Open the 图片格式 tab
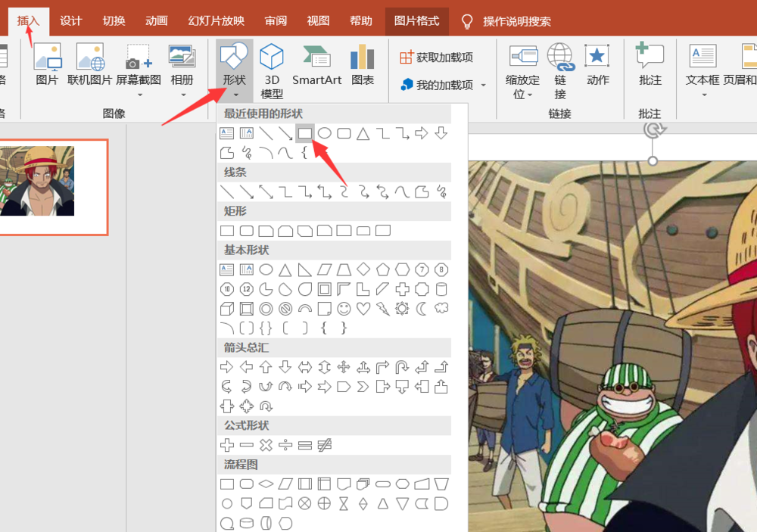Image resolution: width=757 pixels, height=532 pixels. 416,20
